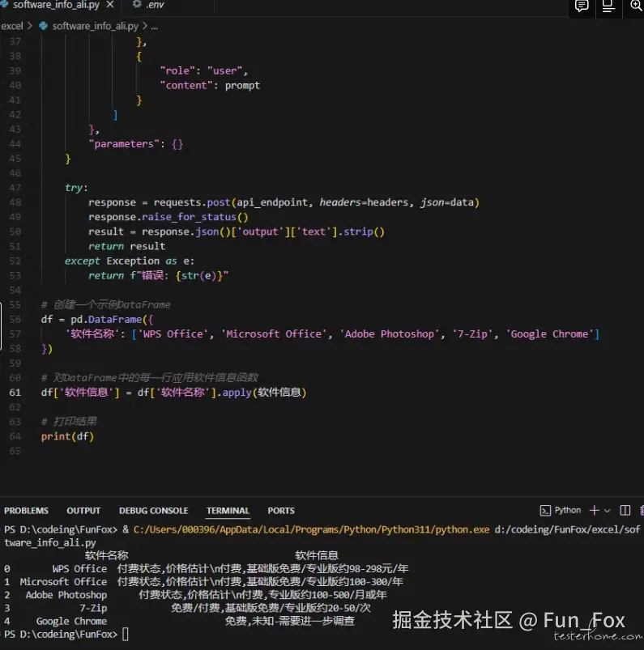This screenshot has width=644, height=650.
Task: Click comment '# 创建一个示例DataFrame'
Action: click(x=106, y=305)
